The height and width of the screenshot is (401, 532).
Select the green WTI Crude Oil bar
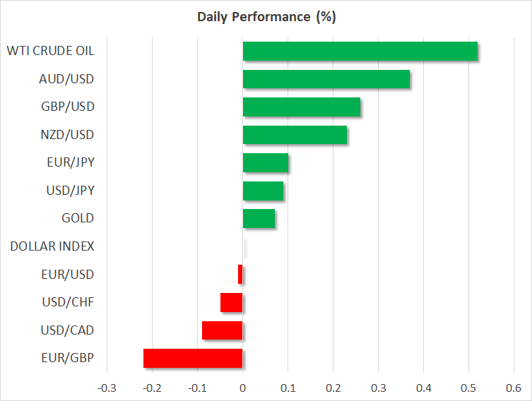[360, 52]
